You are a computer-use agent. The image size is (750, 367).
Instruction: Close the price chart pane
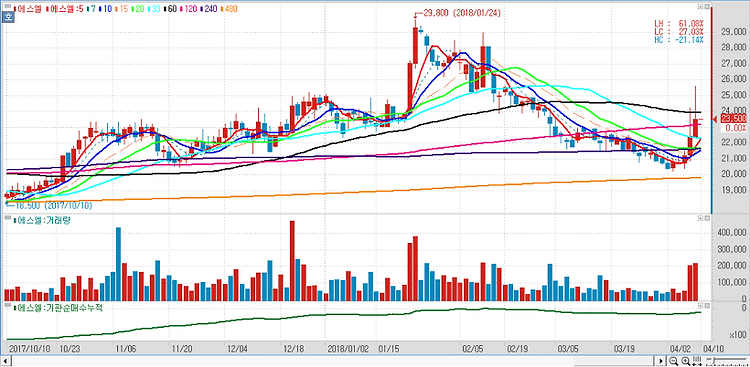tap(707, 7)
